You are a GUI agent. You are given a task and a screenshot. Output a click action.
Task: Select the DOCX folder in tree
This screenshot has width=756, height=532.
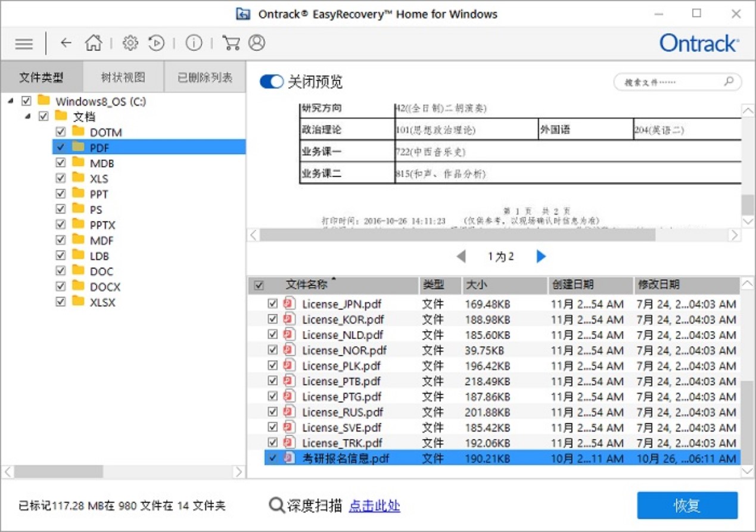[x=105, y=287]
